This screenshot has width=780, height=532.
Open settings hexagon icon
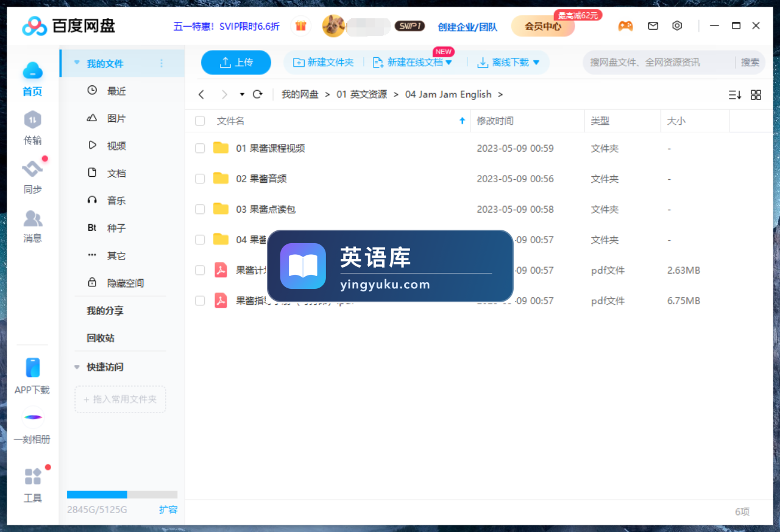[677, 26]
